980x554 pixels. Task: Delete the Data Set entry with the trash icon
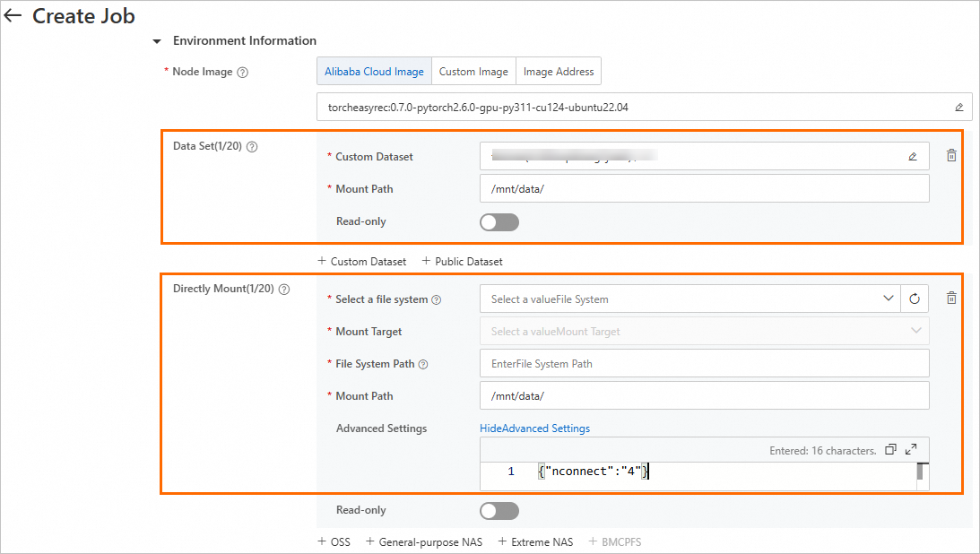coord(951,156)
